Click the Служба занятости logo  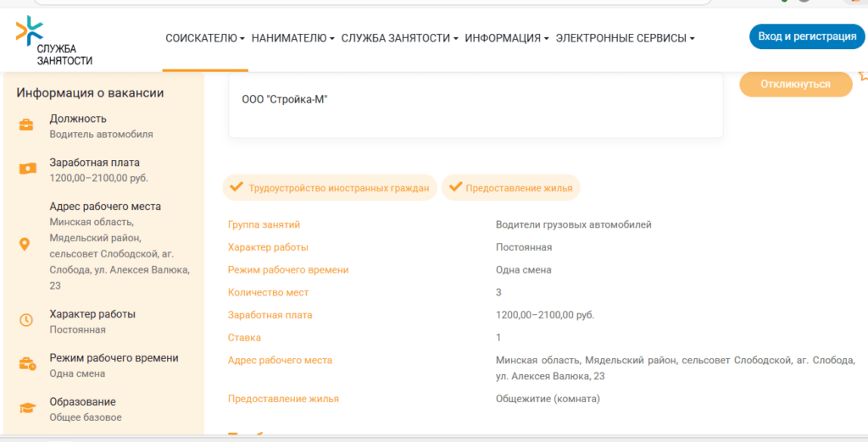(x=53, y=40)
